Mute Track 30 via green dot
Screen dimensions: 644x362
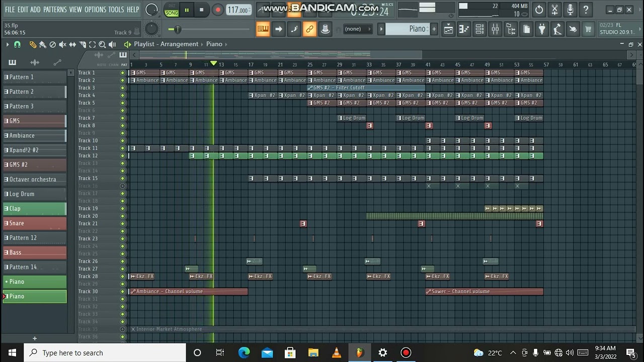coord(122,292)
